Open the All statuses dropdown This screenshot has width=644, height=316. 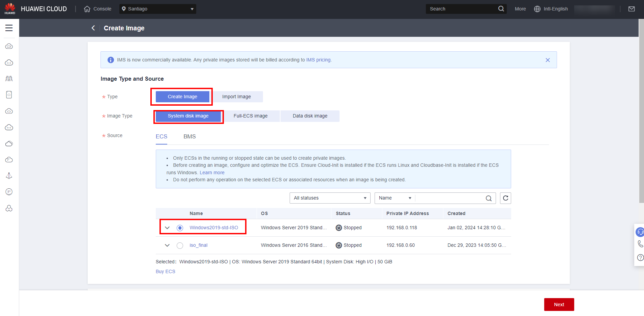[330, 198]
